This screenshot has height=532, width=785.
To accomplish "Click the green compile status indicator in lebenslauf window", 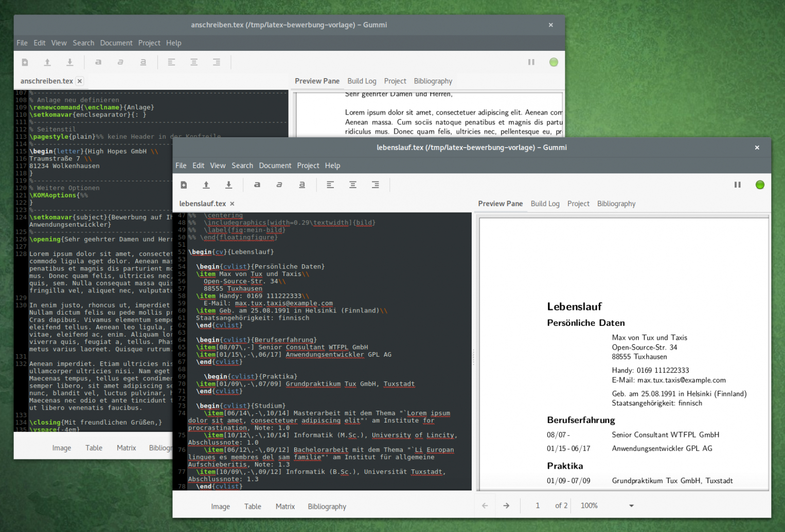I will [x=759, y=185].
